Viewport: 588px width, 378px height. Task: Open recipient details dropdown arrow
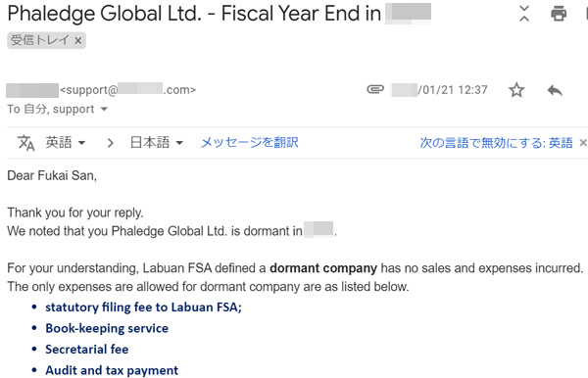point(104,110)
